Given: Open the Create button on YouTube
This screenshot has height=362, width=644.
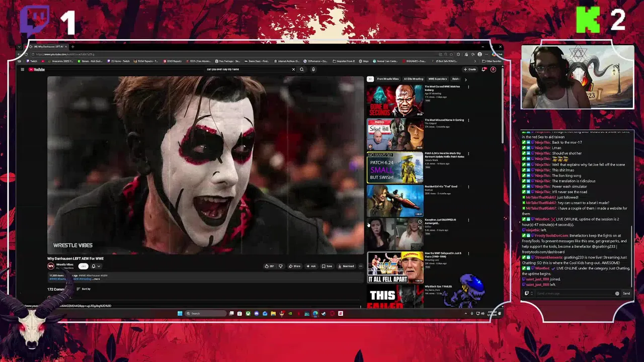Looking at the screenshot, I should click(x=469, y=69).
